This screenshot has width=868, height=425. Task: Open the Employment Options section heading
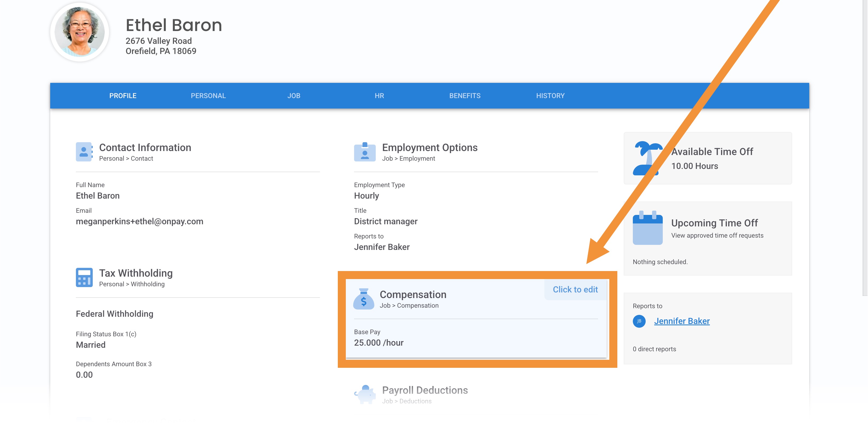click(x=430, y=148)
